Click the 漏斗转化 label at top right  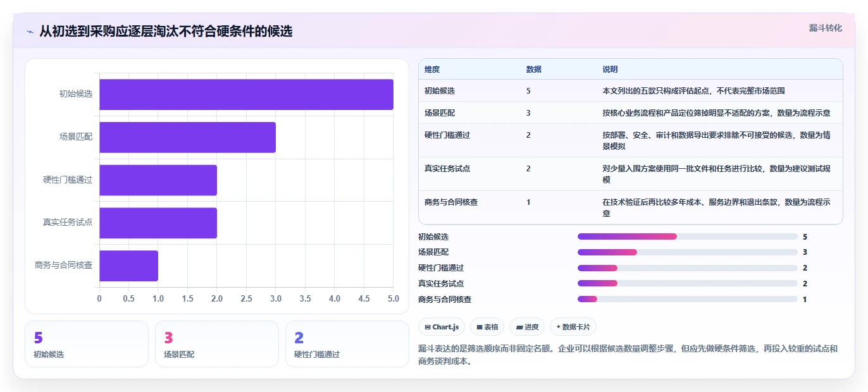coord(825,28)
